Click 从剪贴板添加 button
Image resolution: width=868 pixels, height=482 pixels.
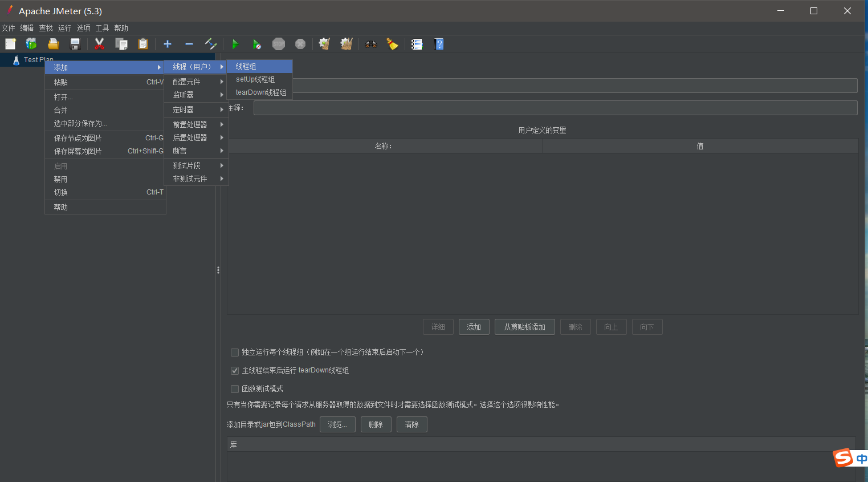(x=525, y=327)
